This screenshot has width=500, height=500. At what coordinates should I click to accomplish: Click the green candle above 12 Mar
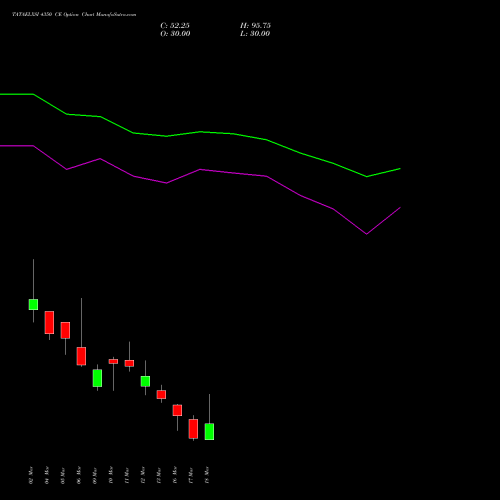tap(145, 381)
